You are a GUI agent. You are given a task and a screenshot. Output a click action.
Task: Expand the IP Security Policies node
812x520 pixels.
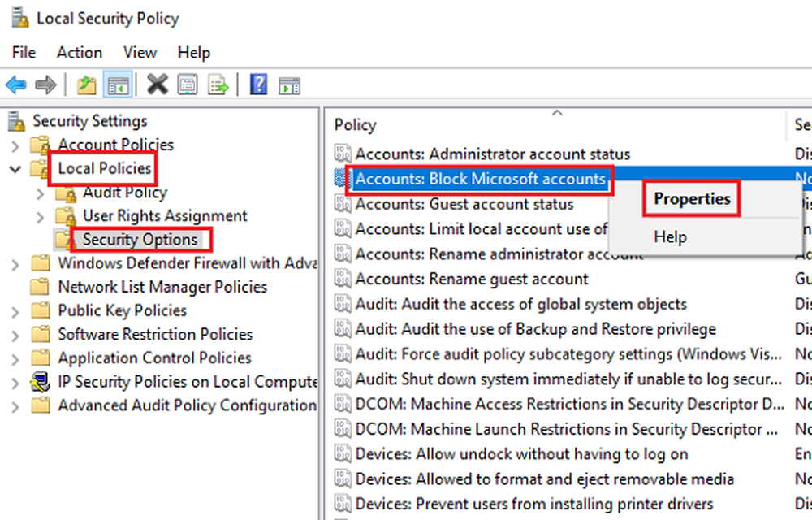[x=15, y=383]
